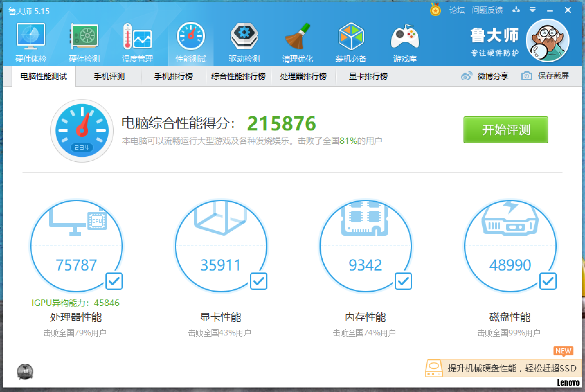Launch the 驱动检测 driver detection tool

[244, 41]
